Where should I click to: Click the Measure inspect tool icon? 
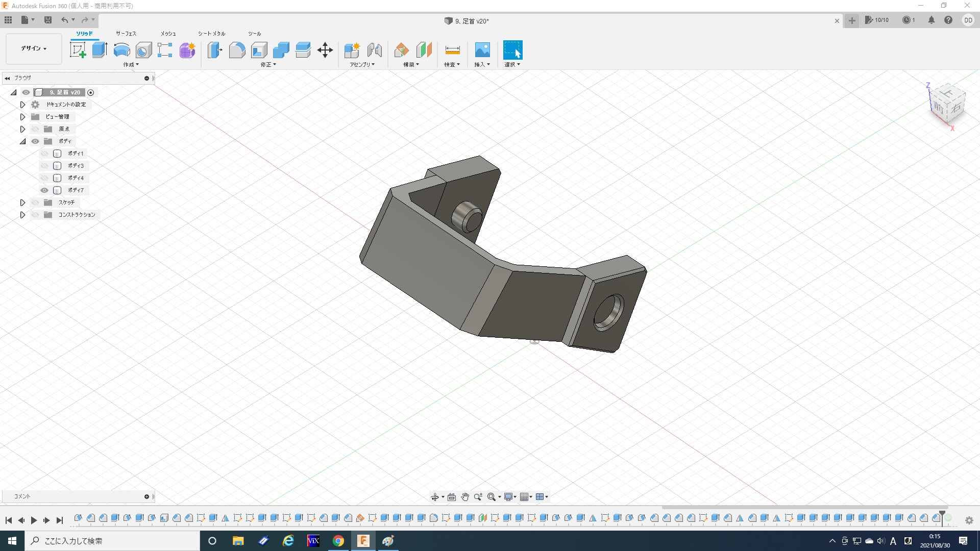click(x=452, y=50)
